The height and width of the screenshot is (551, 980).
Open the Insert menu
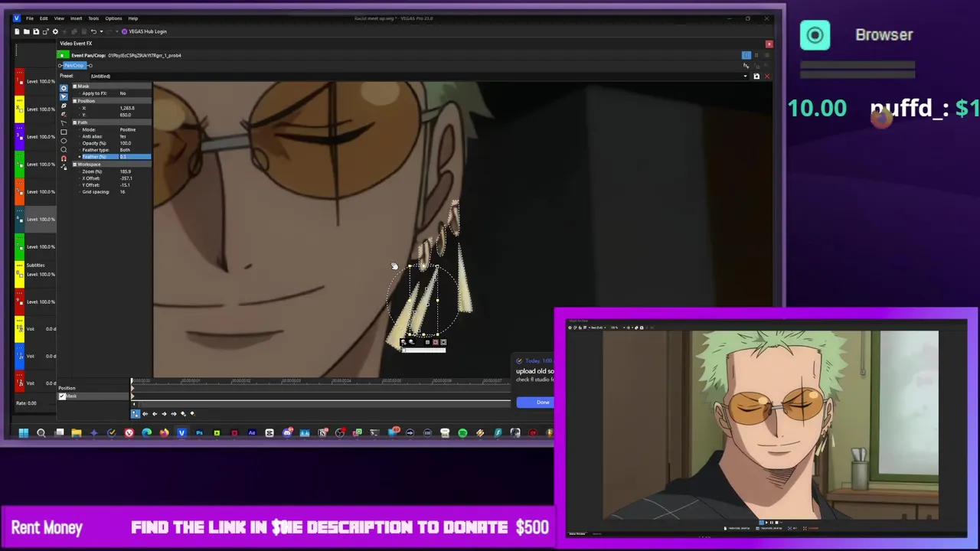coord(77,18)
